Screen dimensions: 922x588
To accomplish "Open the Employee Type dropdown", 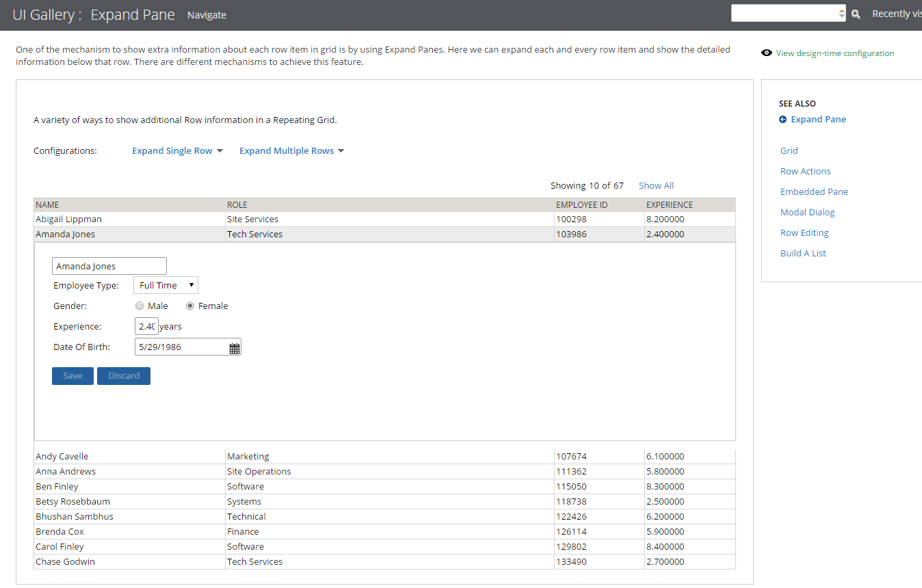I will (166, 285).
